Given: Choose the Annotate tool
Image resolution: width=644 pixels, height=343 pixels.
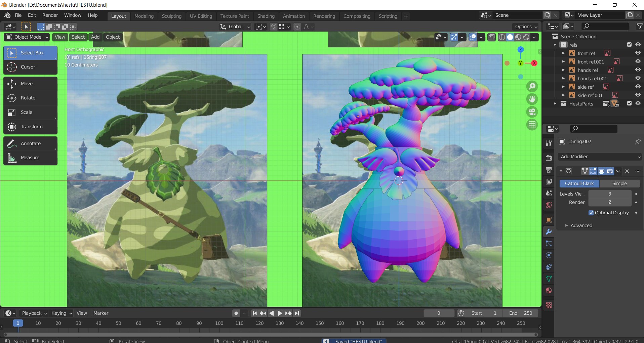Looking at the screenshot, I should click(x=30, y=143).
